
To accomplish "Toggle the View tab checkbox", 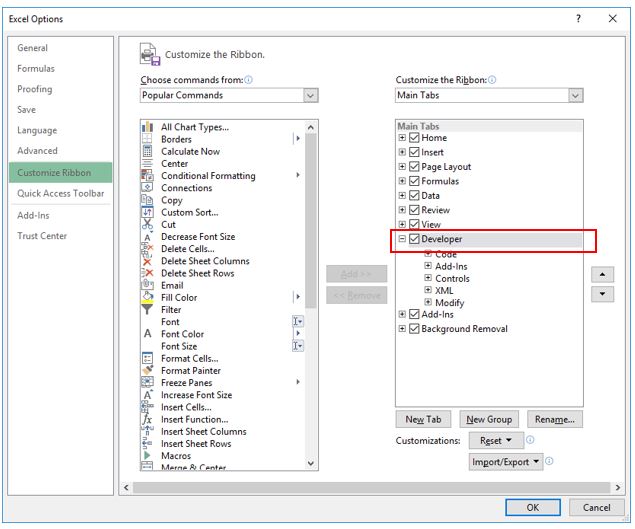I will 414,224.
